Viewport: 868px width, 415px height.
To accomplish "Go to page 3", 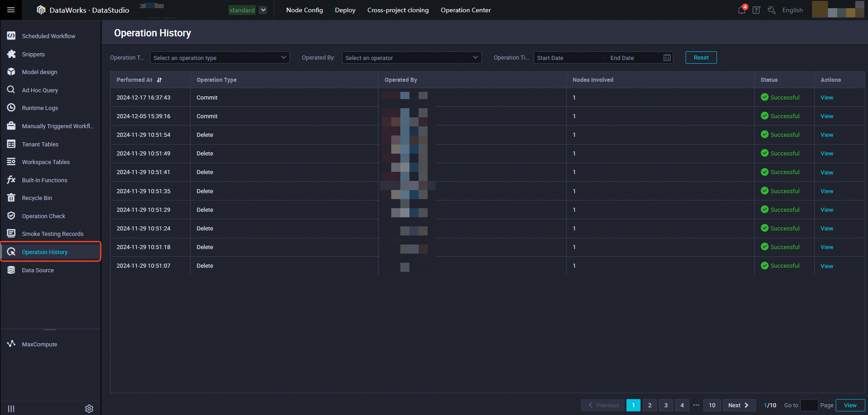I will 666,405.
